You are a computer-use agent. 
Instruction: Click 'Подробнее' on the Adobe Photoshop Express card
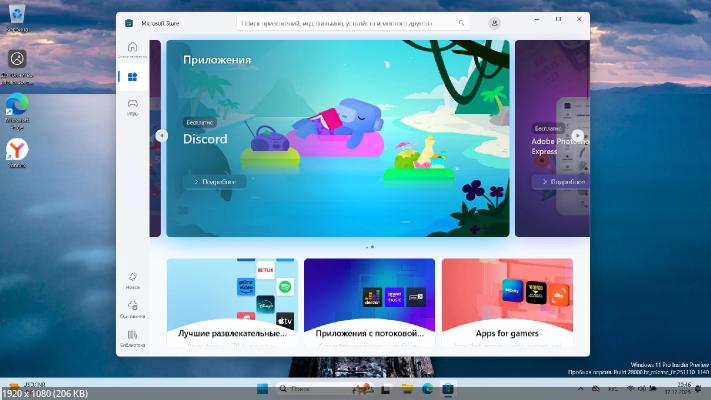pyautogui.click(x=560, y=182)
